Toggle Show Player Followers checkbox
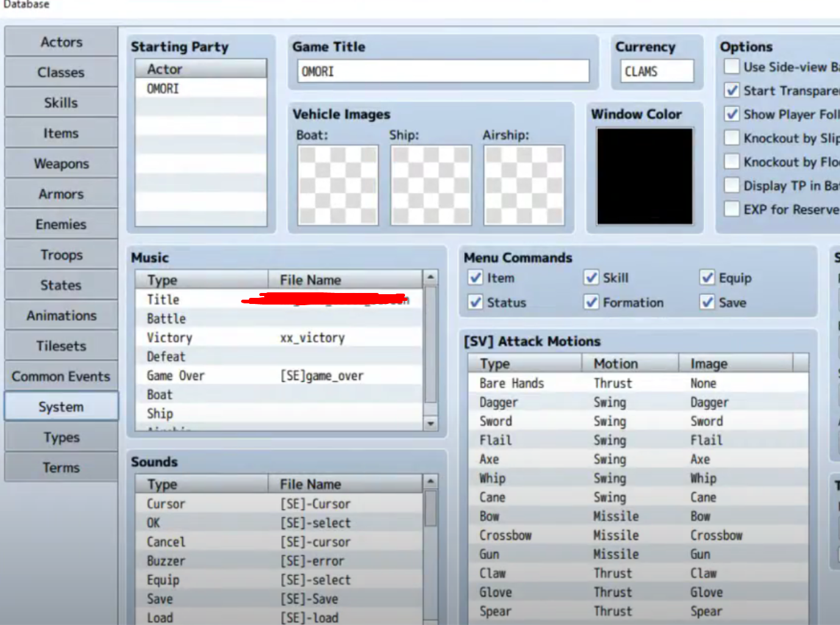 tap(732, 114)
